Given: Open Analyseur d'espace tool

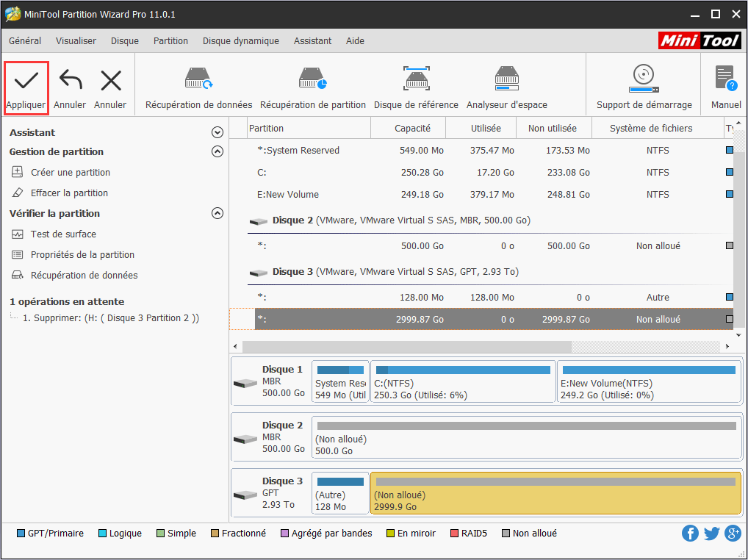Looking at the screenshot, I should tap(506, 79).
